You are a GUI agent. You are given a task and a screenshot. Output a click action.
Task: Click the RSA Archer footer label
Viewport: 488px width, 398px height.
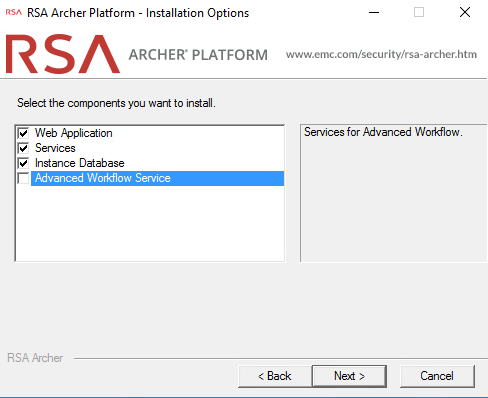[x=35, y=358]
